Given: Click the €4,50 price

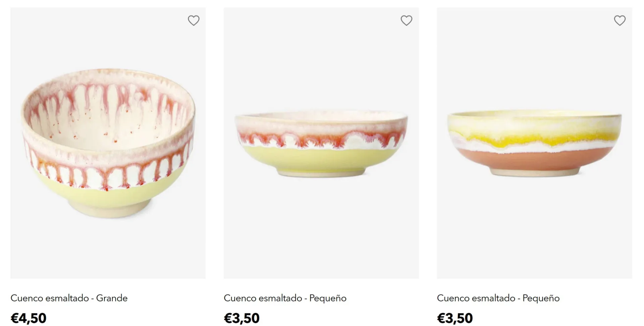Looking at the screenshot, I should pos(29,318).
